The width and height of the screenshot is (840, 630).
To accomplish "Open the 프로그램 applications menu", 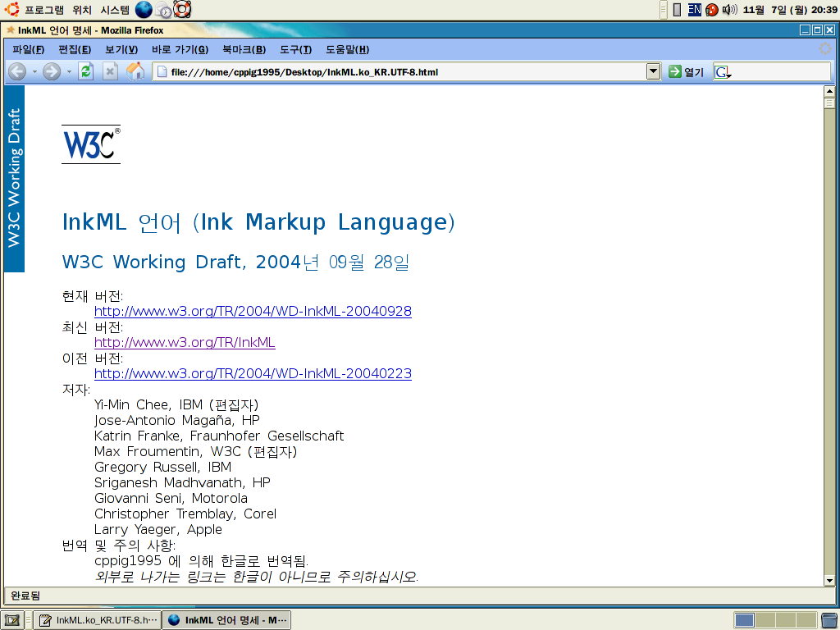I will point(44,10).
